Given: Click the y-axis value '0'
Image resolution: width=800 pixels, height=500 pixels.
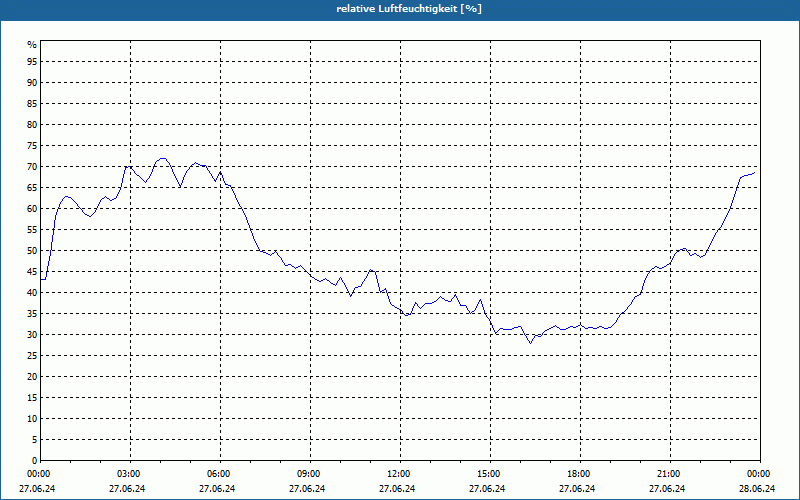Looking at the screenshot, I should tap(35, 461).
